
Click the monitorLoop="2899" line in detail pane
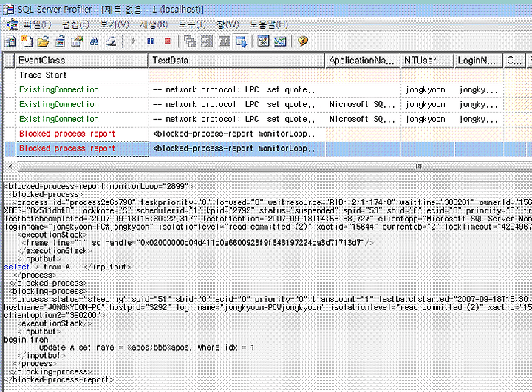click(98, 186)
